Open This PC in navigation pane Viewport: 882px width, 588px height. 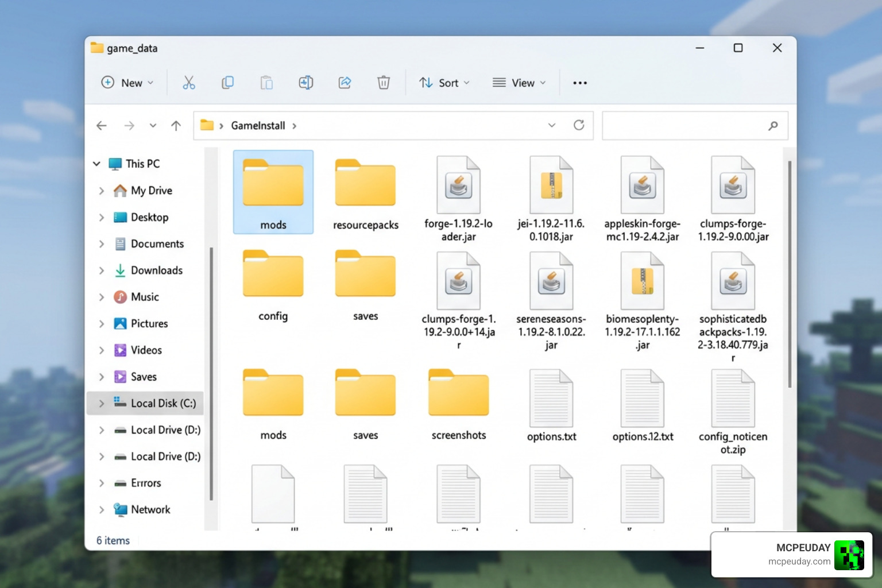coord(142,164)
